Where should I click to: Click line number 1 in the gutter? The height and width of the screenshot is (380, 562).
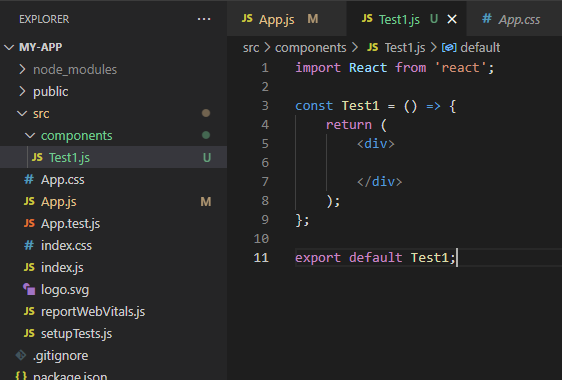click(265, 68)
